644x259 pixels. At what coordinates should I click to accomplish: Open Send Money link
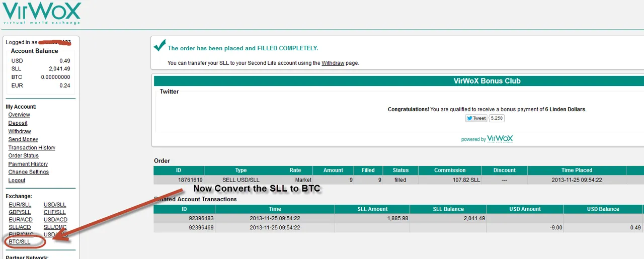click(x=23, y=139)
